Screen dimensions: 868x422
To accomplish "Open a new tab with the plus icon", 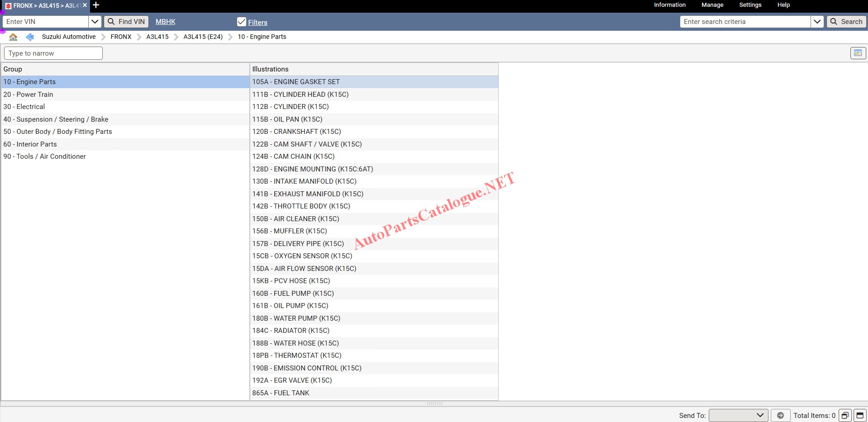I will click(96, 5).
